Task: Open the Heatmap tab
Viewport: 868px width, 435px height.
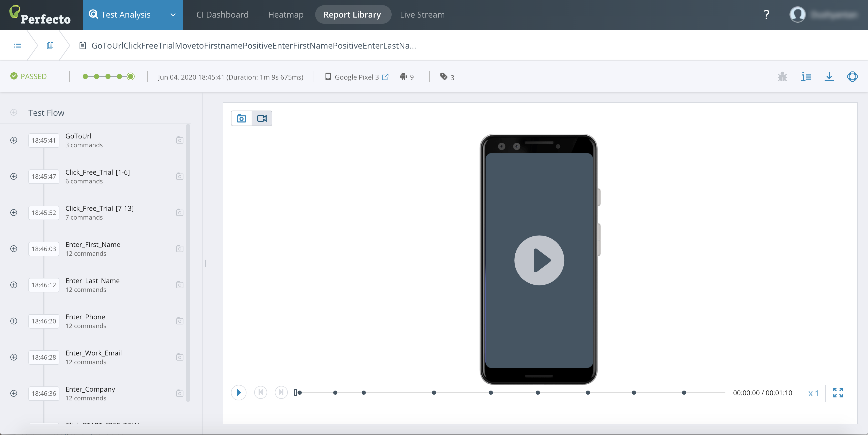Action: click(x=286, y=14)
